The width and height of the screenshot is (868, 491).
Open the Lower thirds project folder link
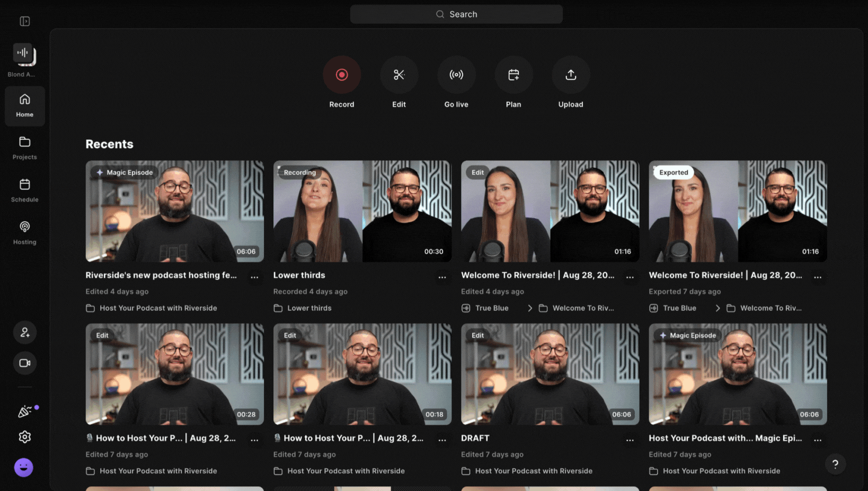[x=309, y=308]
